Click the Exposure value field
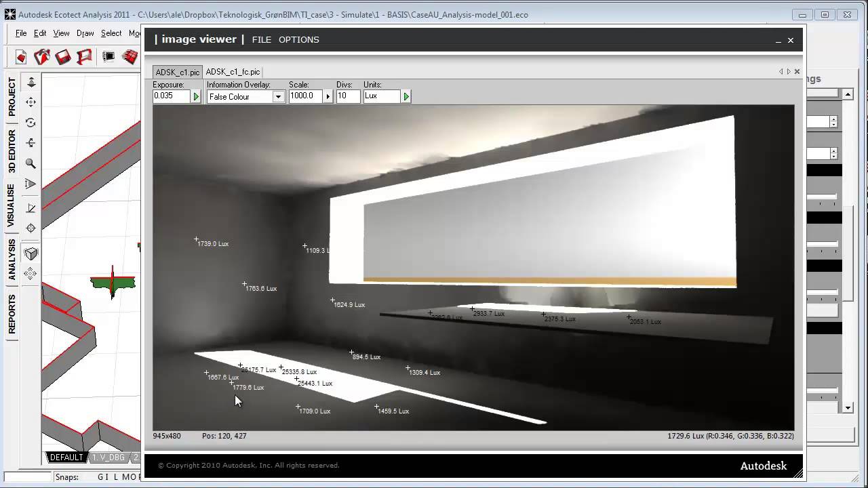 pos(172,96)
